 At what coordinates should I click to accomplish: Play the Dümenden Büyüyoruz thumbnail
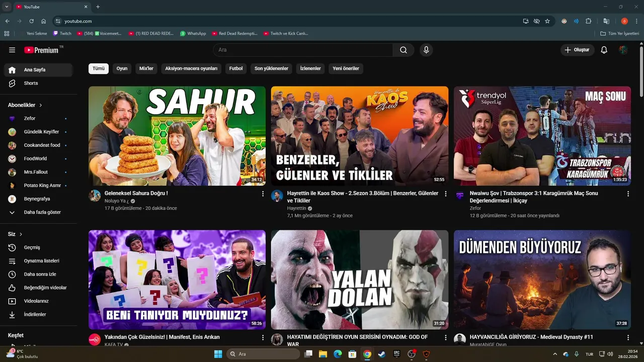(542, 280)
